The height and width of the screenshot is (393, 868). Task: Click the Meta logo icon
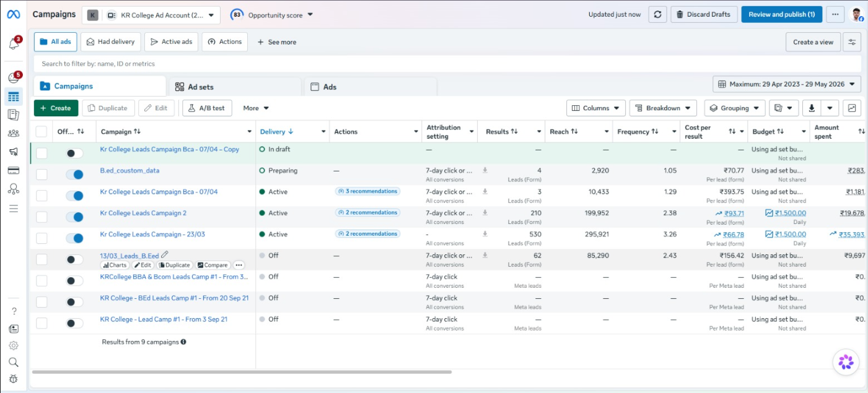pos(14,14)
